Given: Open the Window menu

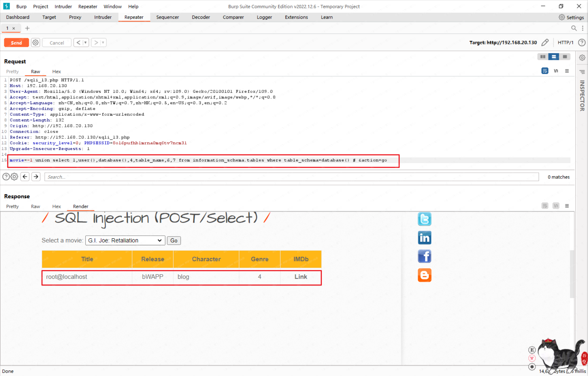Looking at the screenshot, I should (112, 6).
